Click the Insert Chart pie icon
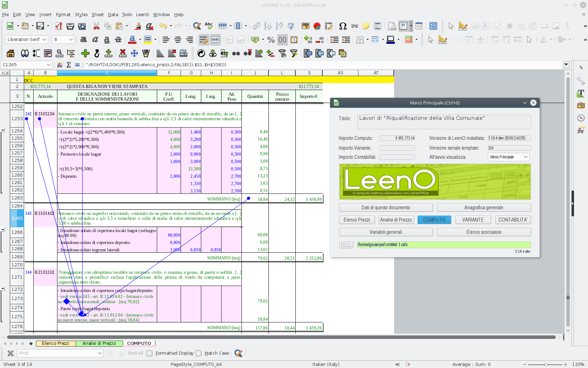 317,26
